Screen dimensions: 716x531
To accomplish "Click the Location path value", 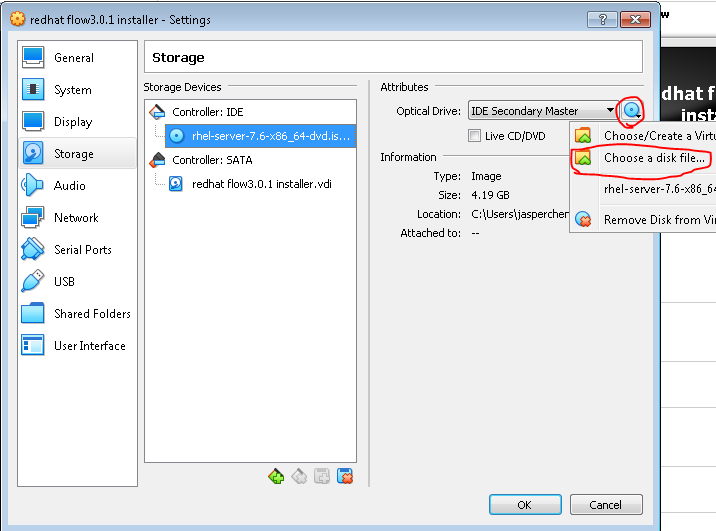I will (520, 214).
